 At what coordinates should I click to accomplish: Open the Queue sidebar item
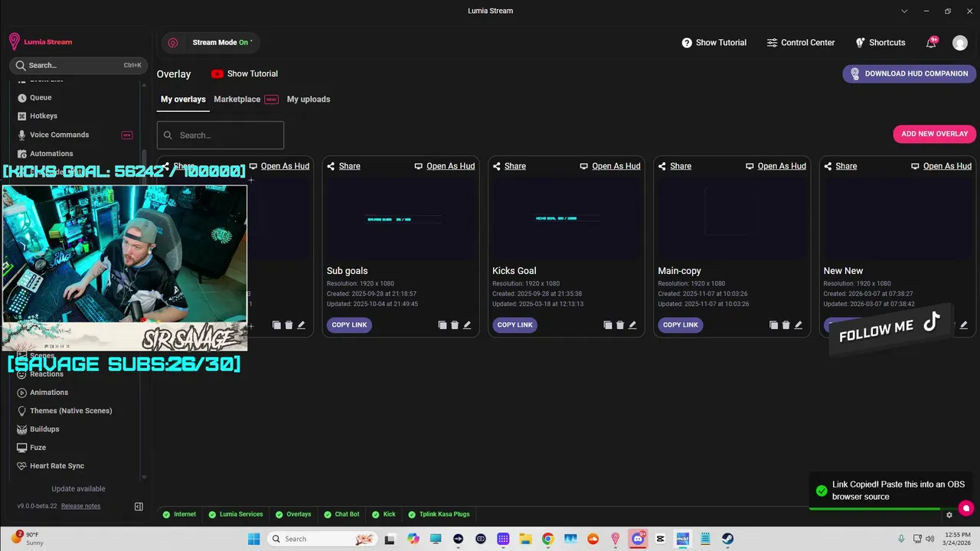click(41, 98)
